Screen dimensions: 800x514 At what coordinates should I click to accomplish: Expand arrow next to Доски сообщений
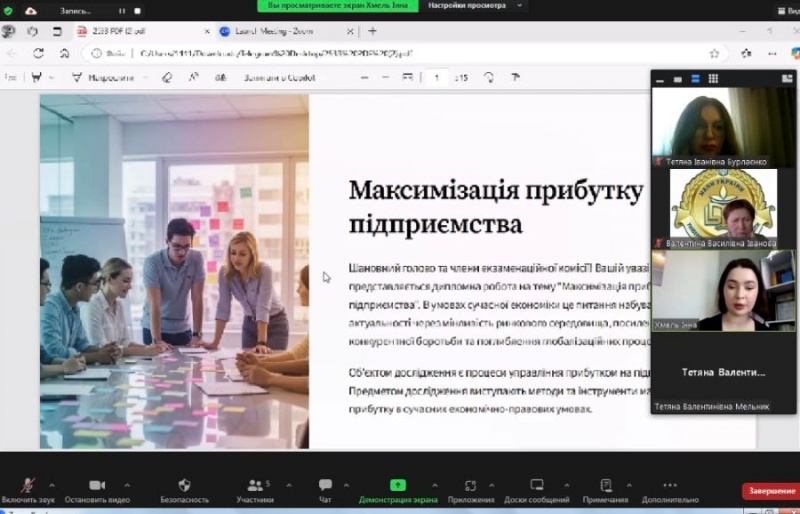[x=567, y=485]
